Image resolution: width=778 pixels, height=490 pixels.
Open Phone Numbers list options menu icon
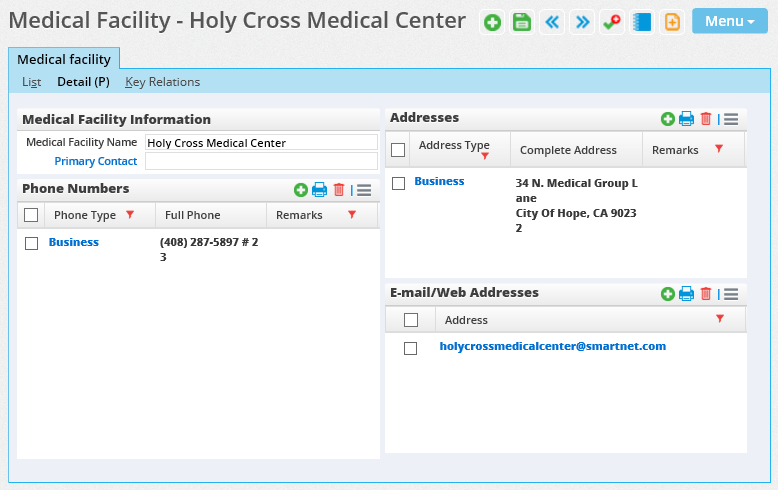(x=364, y=190)
